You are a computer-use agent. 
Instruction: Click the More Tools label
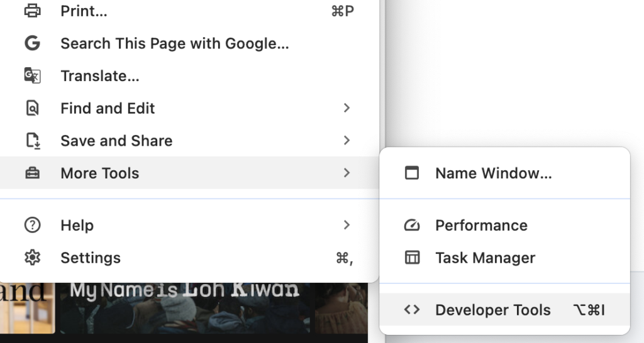100,173
